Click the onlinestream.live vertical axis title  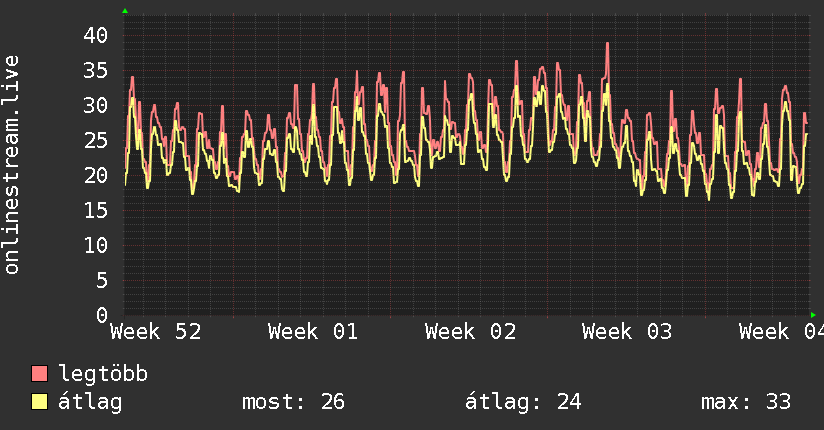(x=12, y=165)
